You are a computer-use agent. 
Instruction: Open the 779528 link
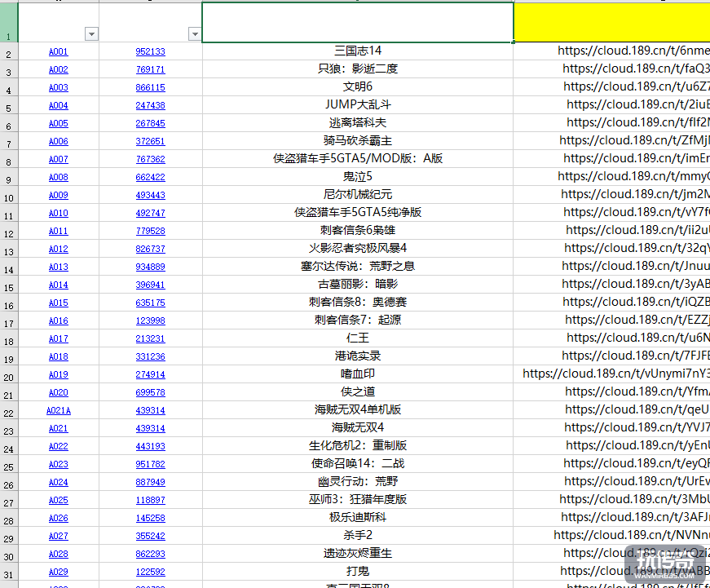click(x=150, y=231)
